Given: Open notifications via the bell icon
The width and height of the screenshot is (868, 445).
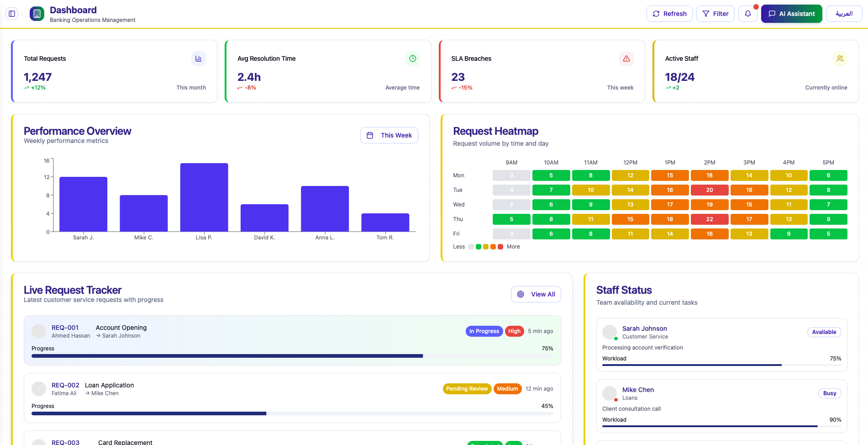Looking at the screenshot, I should tap(747, 14).
